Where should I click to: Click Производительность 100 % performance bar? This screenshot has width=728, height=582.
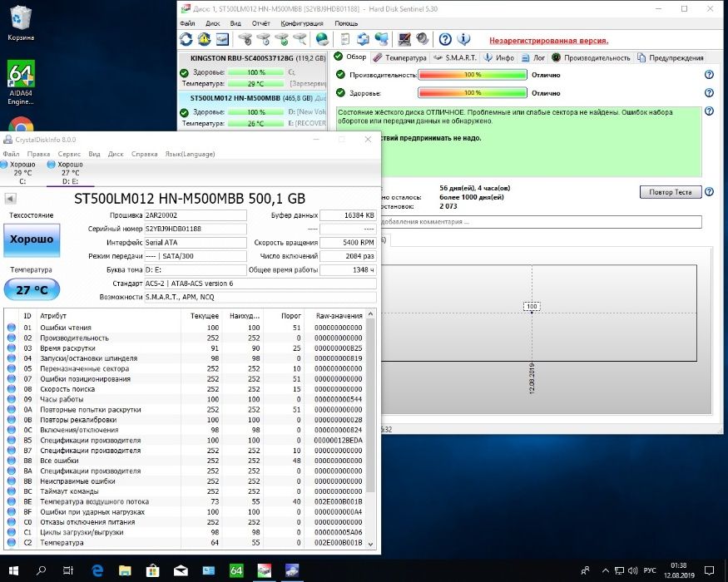tap(473, 75)
